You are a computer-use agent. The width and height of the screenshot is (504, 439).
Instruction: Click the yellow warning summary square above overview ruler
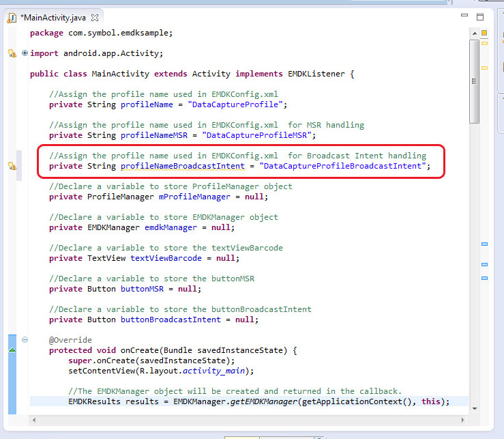[484, 33]
